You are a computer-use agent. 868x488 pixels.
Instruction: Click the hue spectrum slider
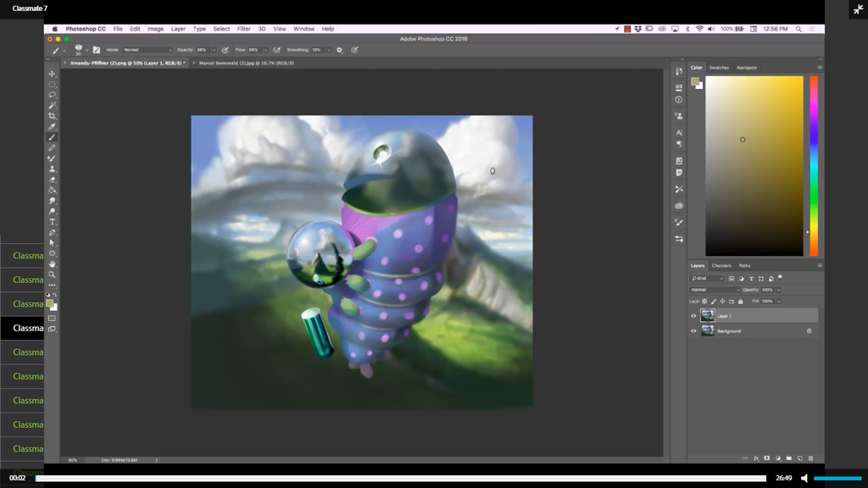[814, 166]
